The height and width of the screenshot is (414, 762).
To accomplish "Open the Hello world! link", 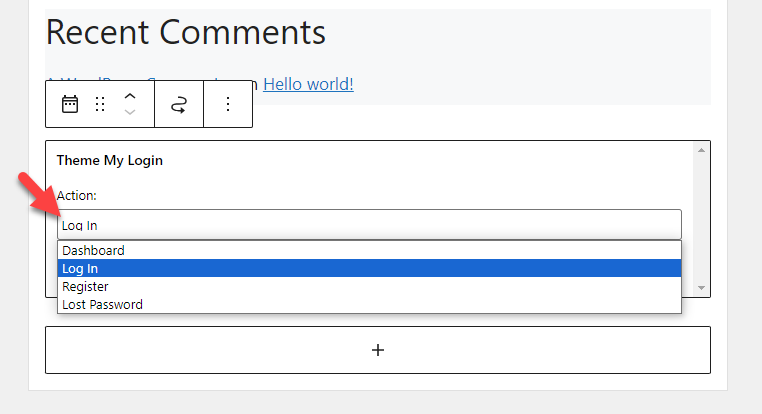I will click(308, 84).
